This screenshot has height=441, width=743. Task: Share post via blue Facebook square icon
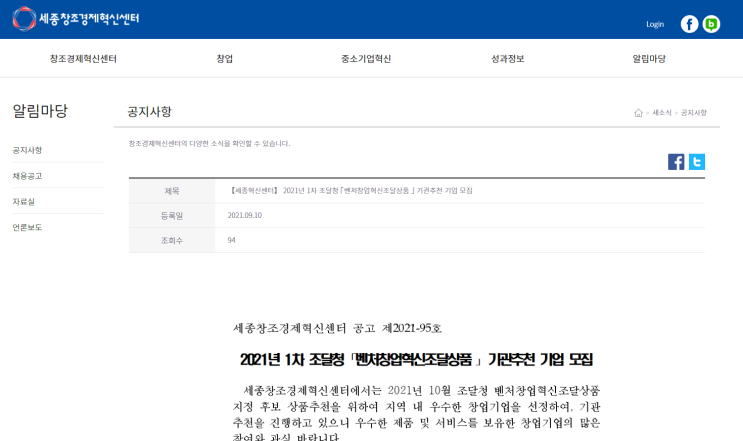[676, 162]
